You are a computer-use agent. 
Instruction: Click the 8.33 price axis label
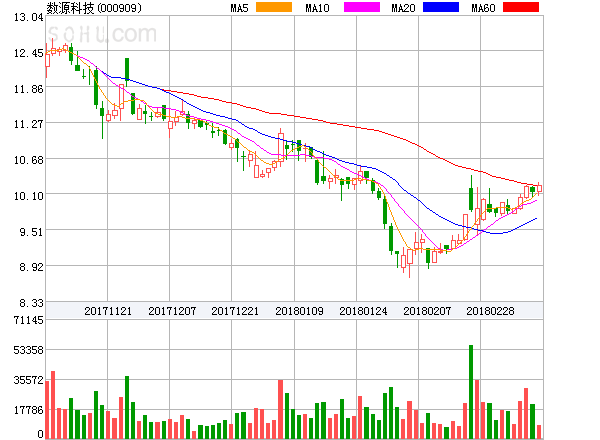pos(31,303)
